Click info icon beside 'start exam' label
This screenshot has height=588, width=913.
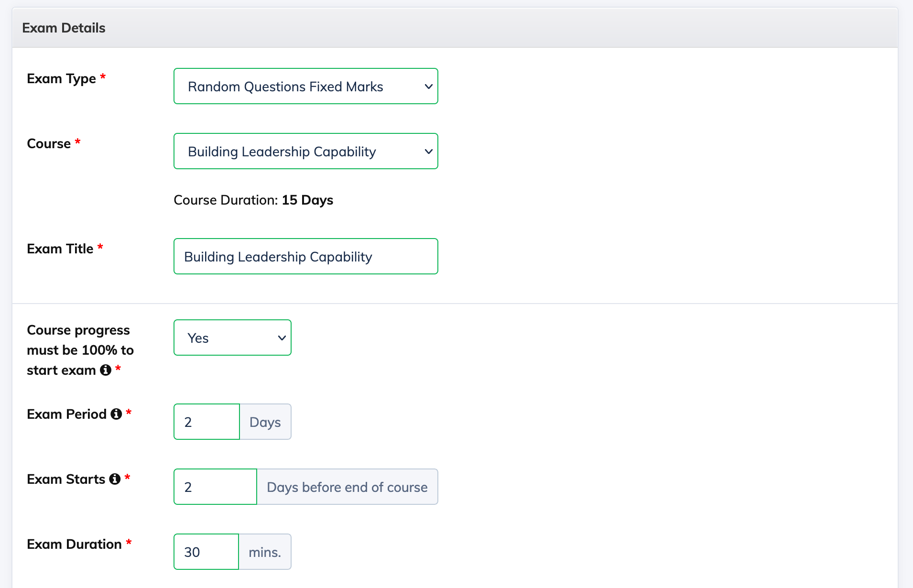[x=106, y=370]
